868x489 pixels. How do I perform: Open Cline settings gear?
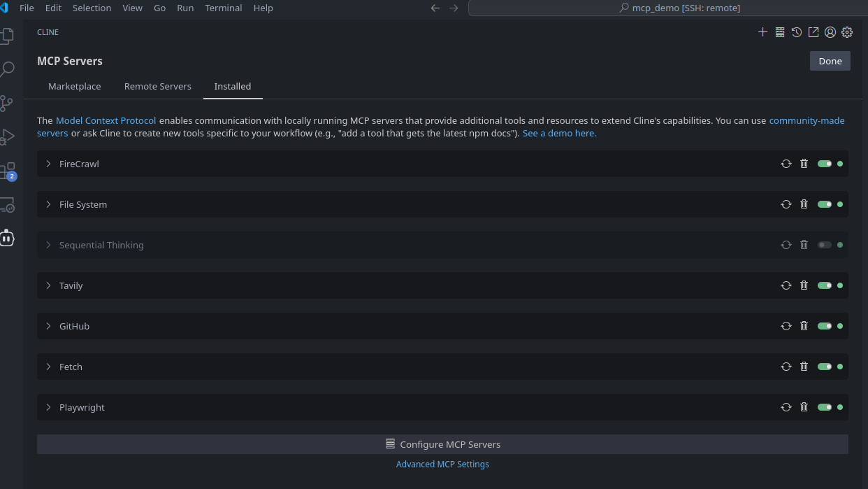[847, 32]
